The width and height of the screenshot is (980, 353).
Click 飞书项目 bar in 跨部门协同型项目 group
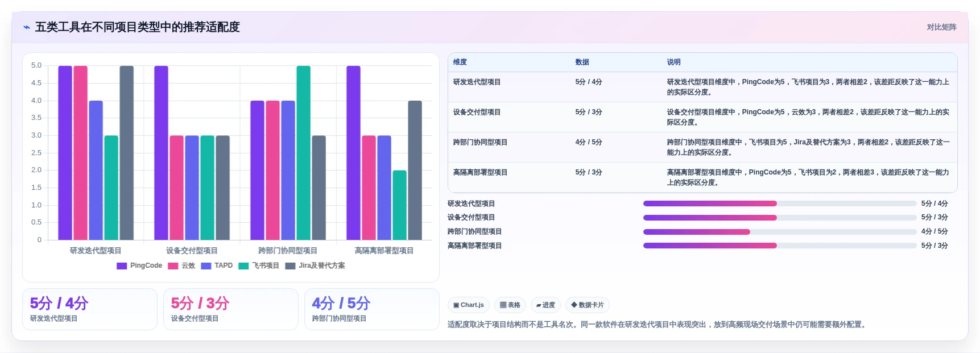(x=304, y=153)
